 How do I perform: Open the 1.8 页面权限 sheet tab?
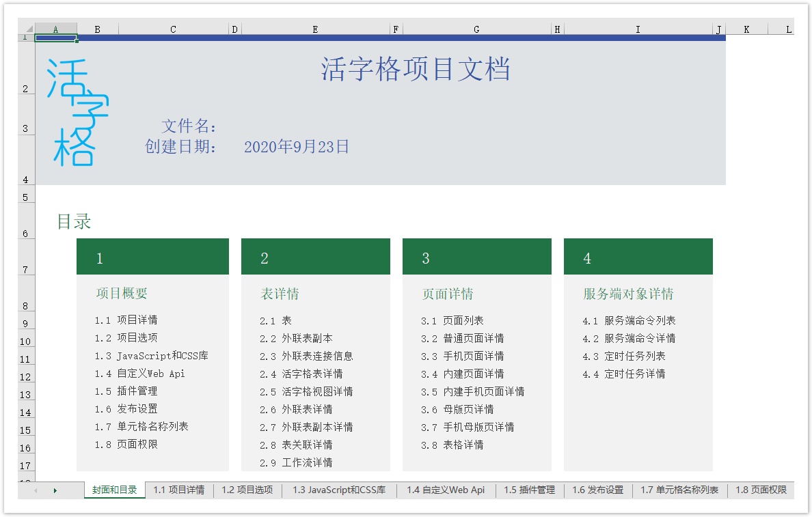[761, 490]
